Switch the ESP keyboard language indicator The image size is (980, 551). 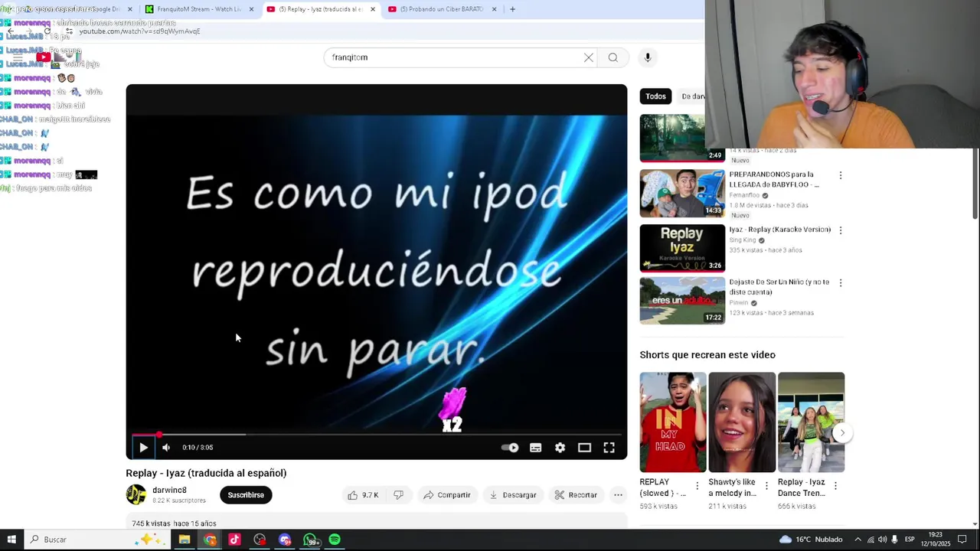(x=910, y=540)
